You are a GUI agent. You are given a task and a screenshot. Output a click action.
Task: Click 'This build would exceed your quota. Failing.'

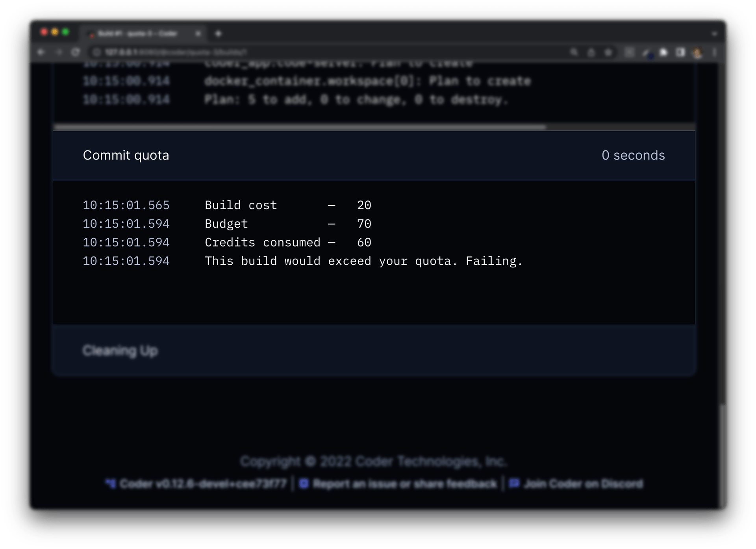tap(363, 261)
